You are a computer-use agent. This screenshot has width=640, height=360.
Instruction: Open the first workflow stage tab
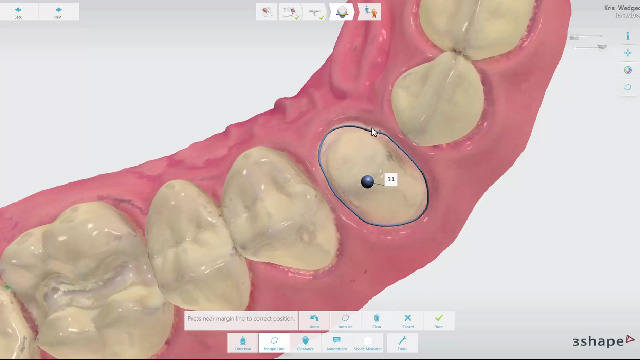(x=267, y=12)
